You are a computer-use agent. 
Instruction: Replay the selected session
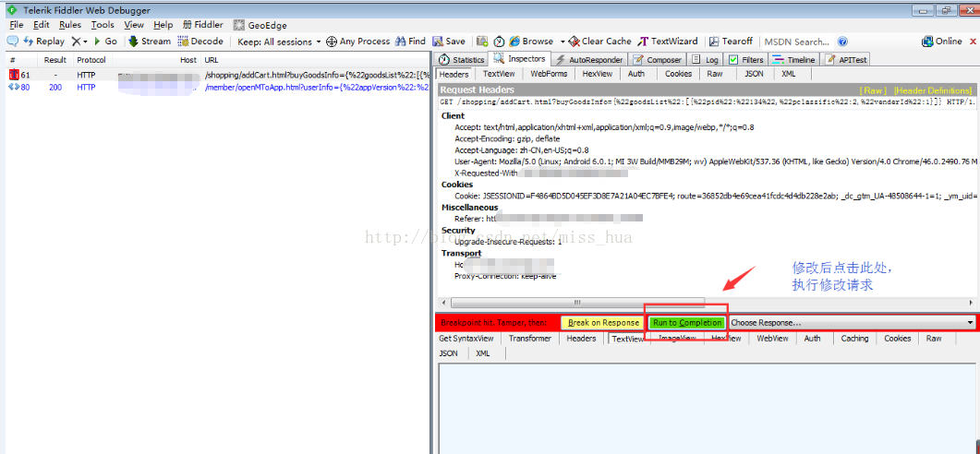pos(43,42)
